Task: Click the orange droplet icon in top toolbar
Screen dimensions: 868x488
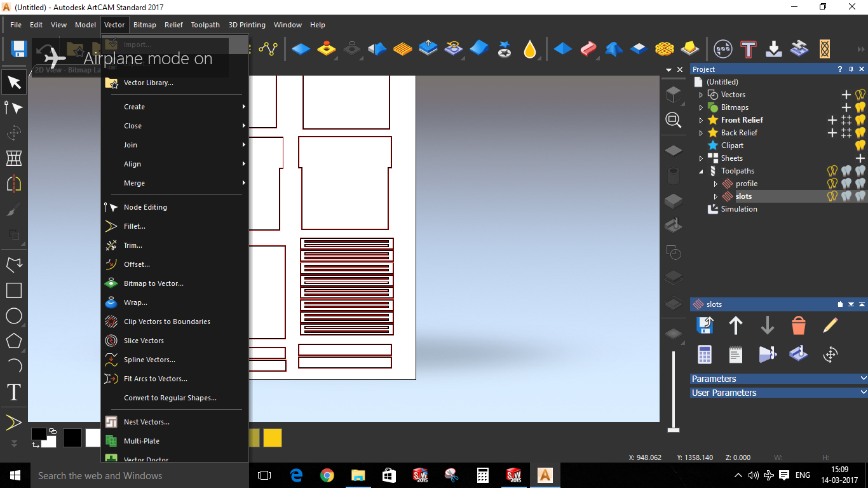Action: click(x=530, y=49)
